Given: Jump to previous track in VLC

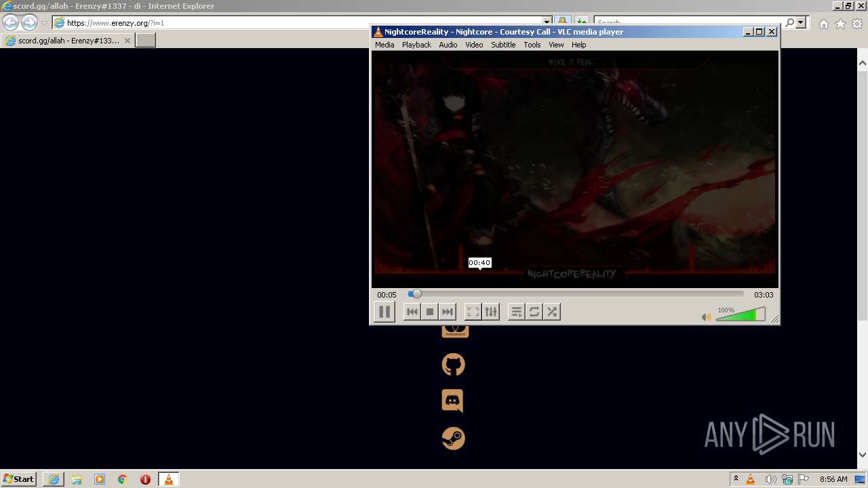Looking at the screenshot, I should pos(412,312).
